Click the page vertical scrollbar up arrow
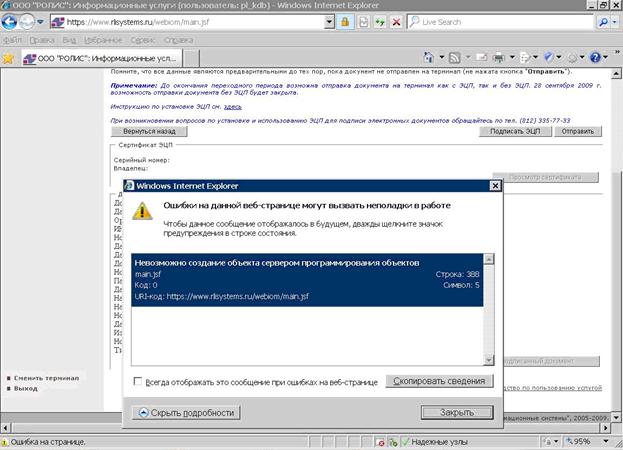 (615, 73)
